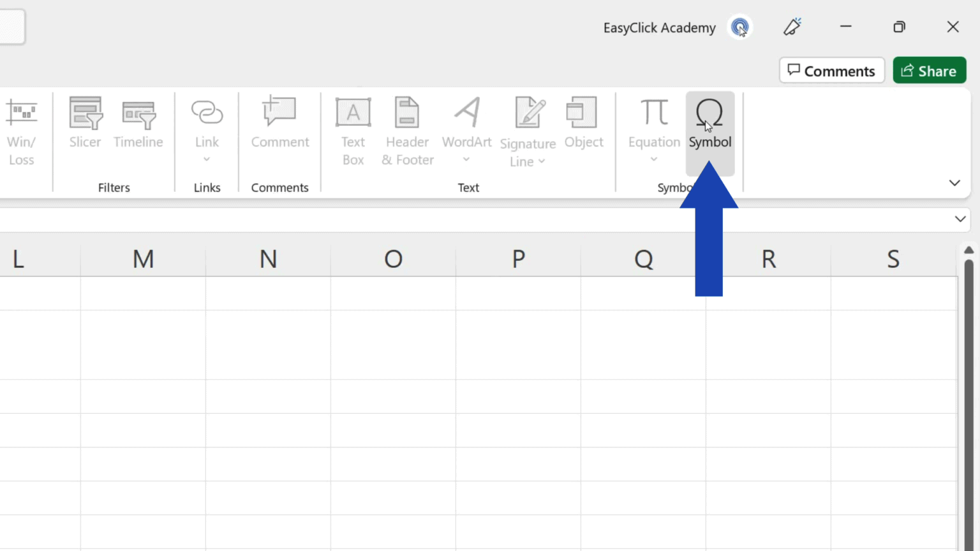980x551 pixels.
Task: Insert a Symbol into the worksheet
Action: pyautogui.click(x=709, y=128)
